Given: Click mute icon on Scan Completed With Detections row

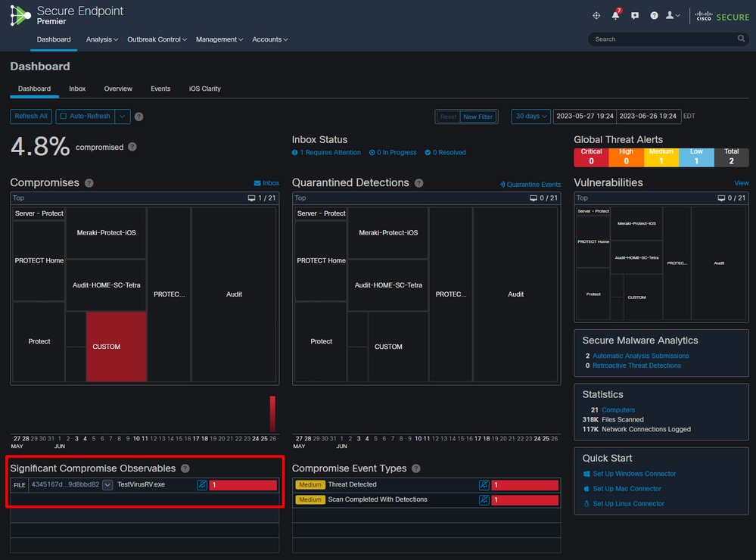Looking at the screenshot, I should (484, 499).
